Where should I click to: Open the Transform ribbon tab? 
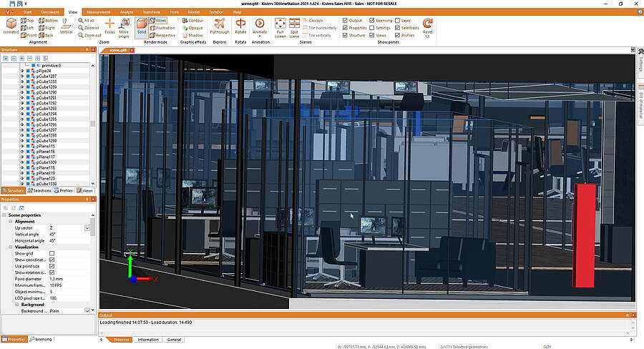[151, 12]
